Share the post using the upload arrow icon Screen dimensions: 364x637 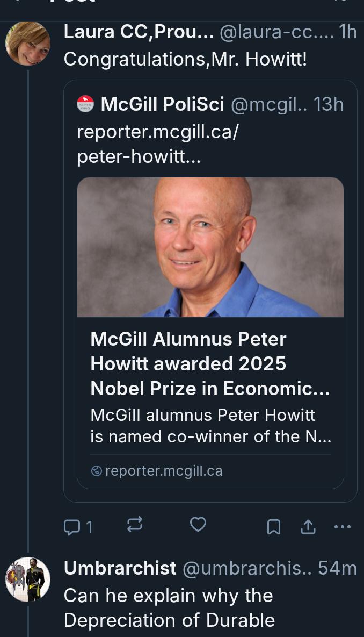pos(308,527)
